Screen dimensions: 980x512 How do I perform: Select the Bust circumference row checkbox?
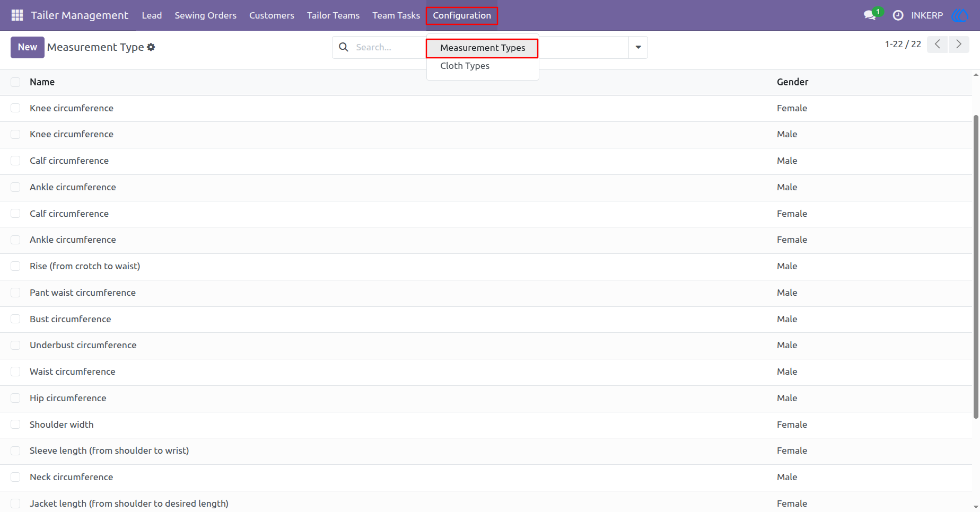(x=15, y=319)
